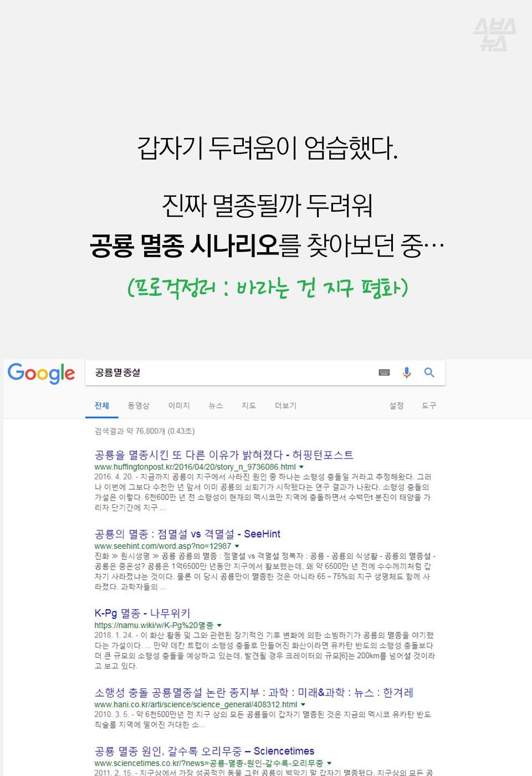Click the 검색결과 약 76,800개 result count
This screenshot has height=776, width=532.
pyautogui.click(x=145, y=431)
